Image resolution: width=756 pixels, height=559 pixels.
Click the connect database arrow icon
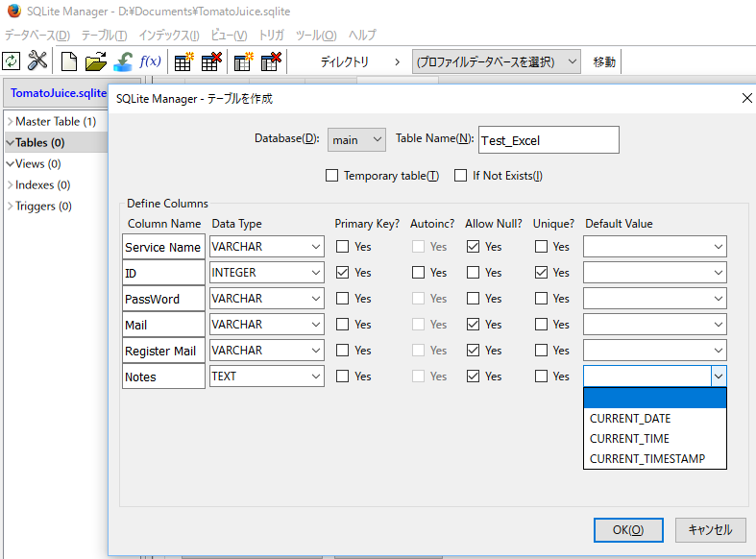123,61
